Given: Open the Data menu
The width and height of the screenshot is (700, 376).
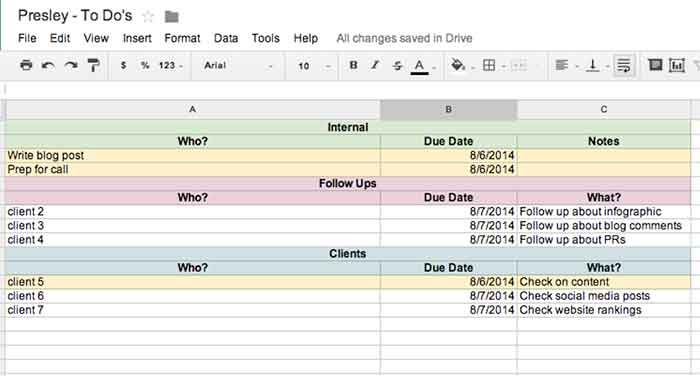Looking at the screenshot, I should [x=226, y=38].
